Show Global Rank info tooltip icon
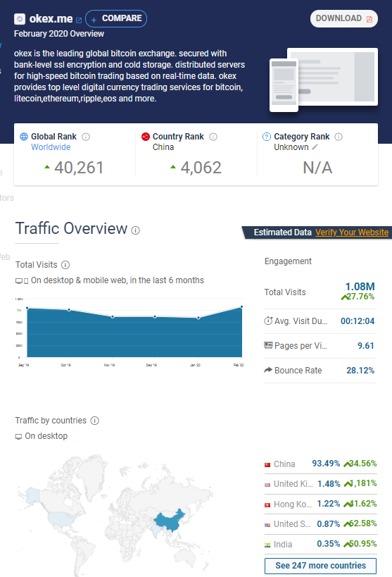The width and height of the screenshot is (392, 577). pos(86,137)
